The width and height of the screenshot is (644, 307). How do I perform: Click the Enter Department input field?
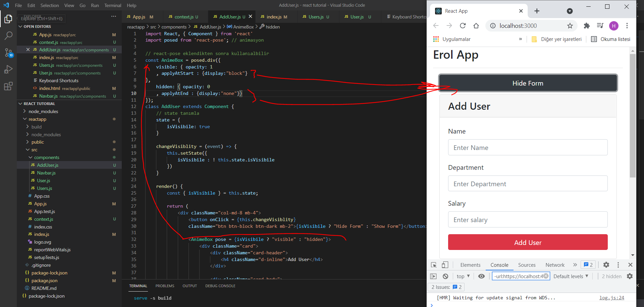[528, 184]
